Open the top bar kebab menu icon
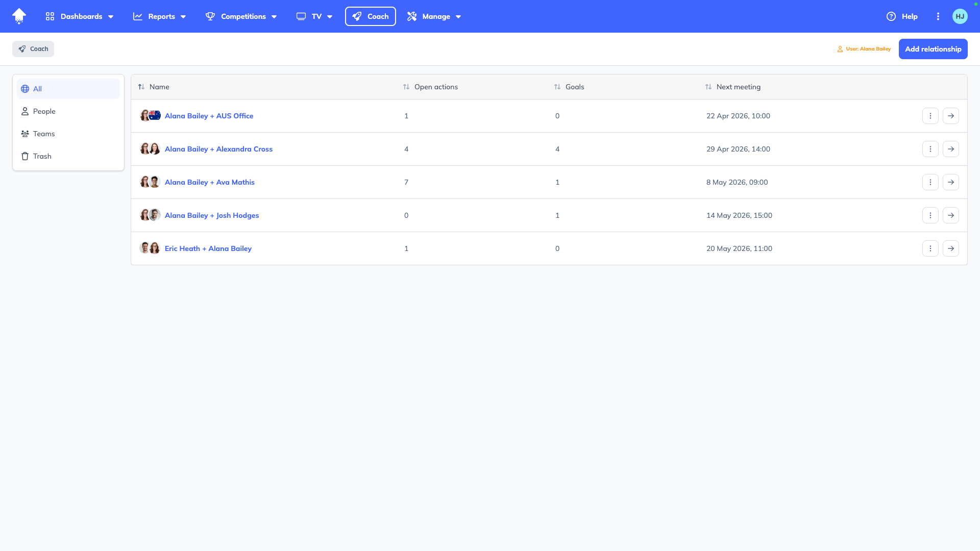980x551 pixels. click(938, 16)
